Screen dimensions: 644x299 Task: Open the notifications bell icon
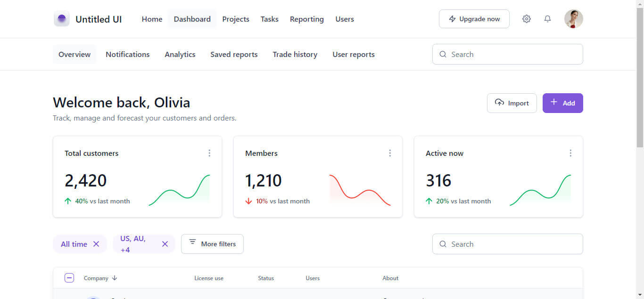[x=547, y=19]
